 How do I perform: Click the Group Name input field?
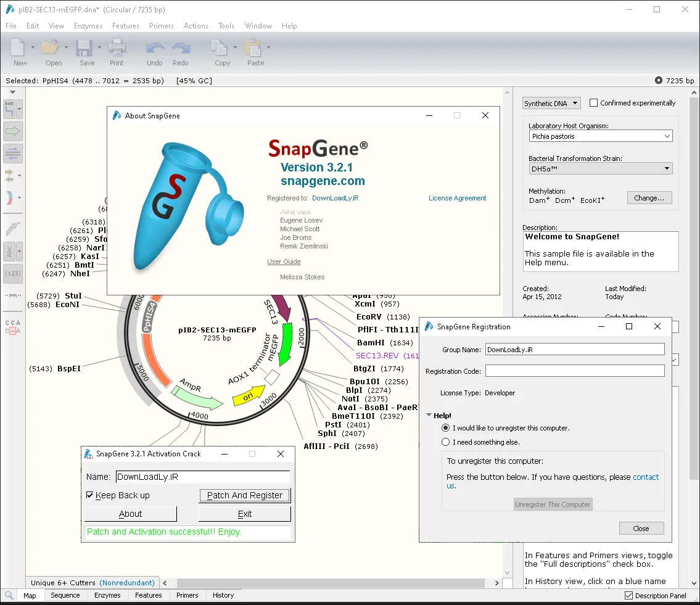click(575, 349)
